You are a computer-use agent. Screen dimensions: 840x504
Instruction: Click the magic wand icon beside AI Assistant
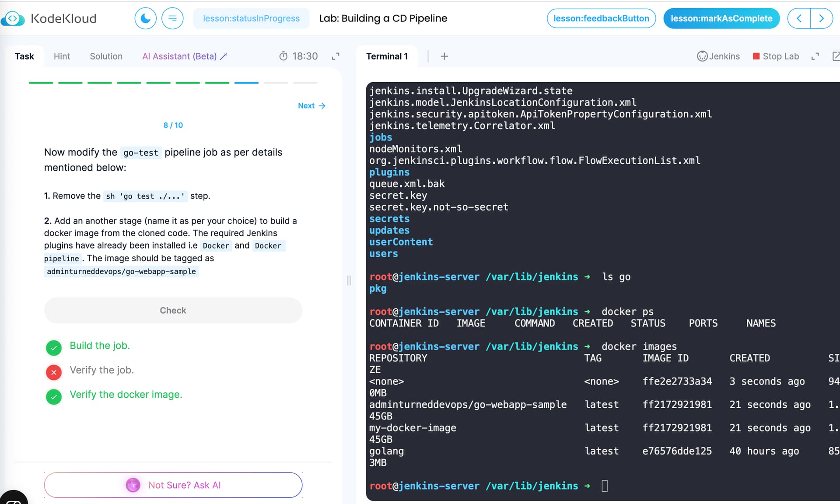click(x=224, y=56)
